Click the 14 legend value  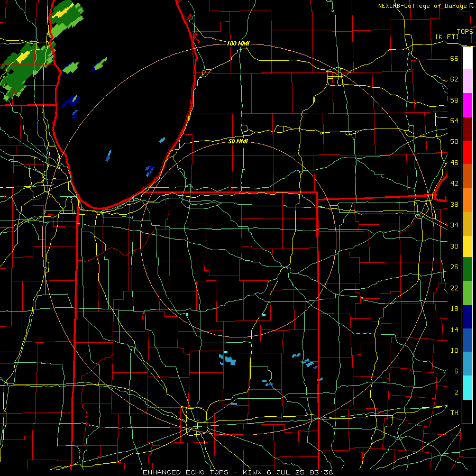coord(454,329)
